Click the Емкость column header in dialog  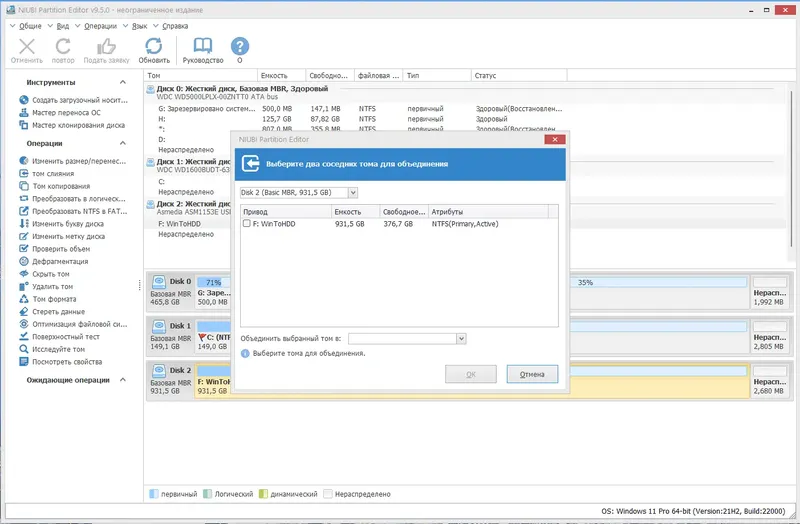356,211
